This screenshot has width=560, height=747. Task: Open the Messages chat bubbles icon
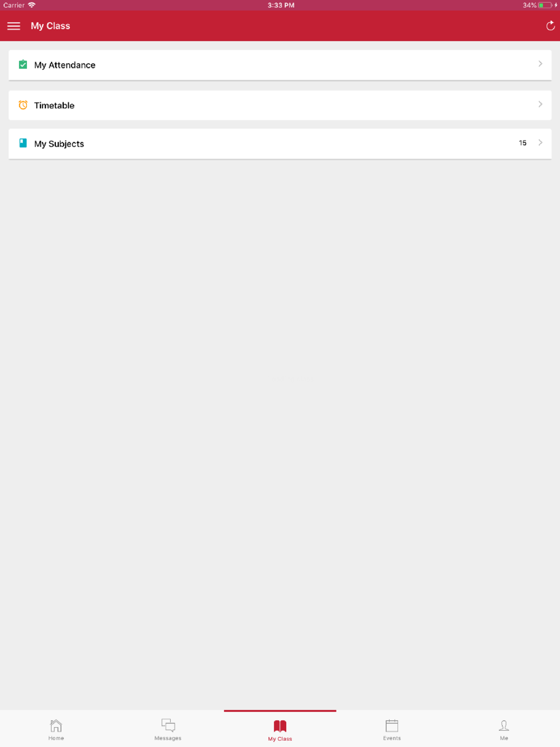[168, 725]
